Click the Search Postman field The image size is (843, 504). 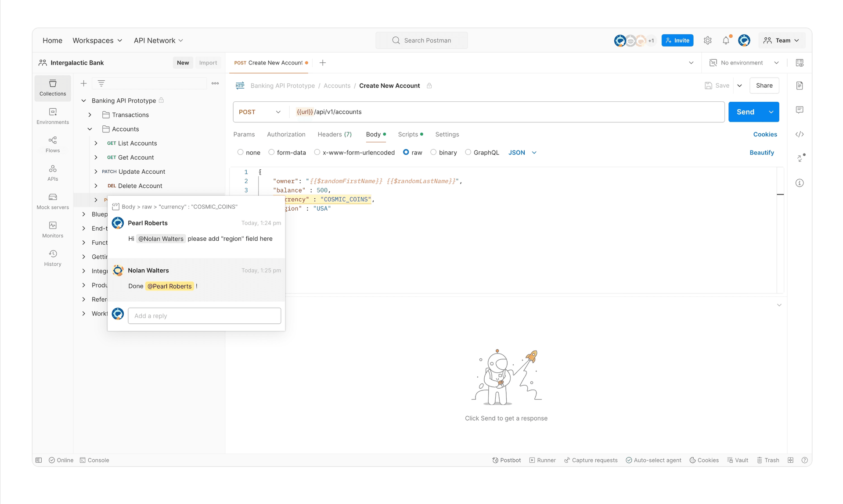(421, 40)
